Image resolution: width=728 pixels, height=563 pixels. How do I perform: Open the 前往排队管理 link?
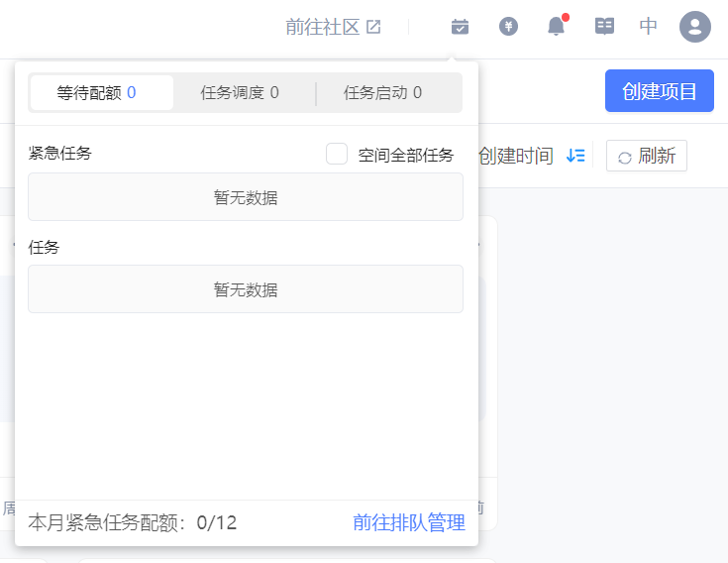(x=409, y=522)
